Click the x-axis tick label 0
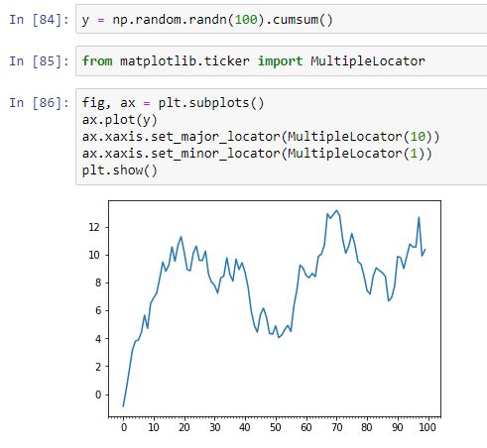The width and height of the screenshot is (487, 448). click(x=124, y=427)
